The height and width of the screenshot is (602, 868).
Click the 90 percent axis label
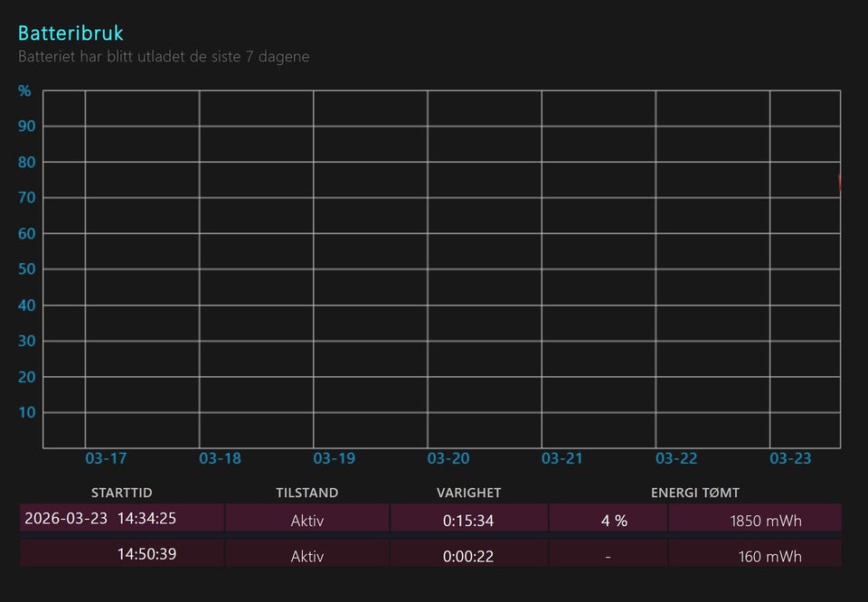[x=27, y=126]
